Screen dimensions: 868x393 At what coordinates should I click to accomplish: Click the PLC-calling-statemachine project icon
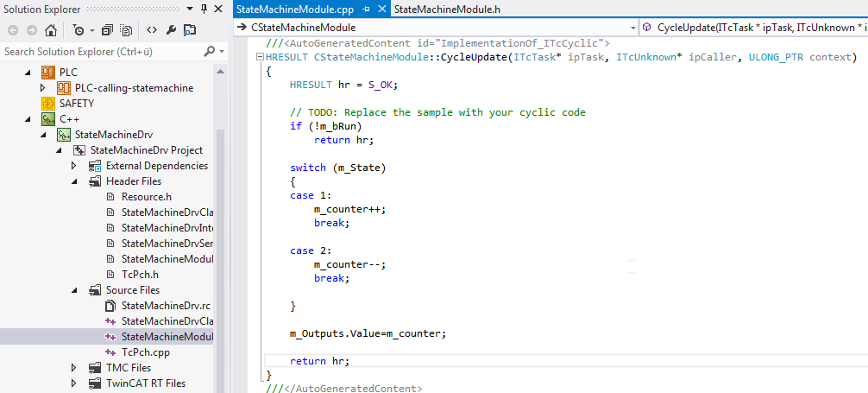(64, 87)
